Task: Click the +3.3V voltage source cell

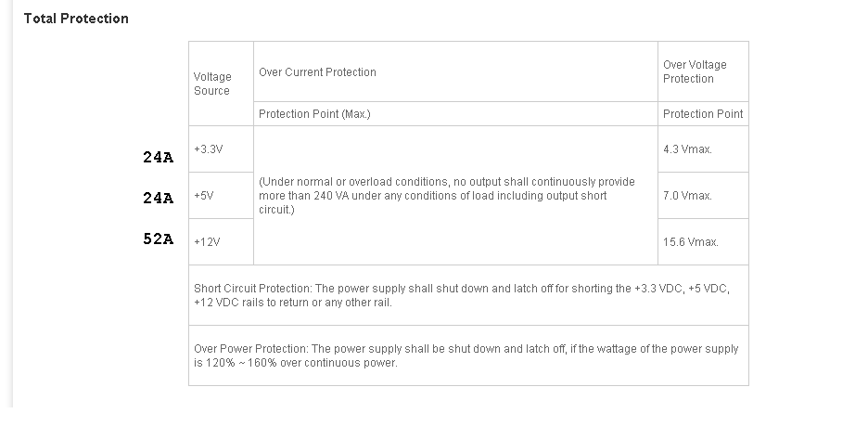Action: coord(221,149)
